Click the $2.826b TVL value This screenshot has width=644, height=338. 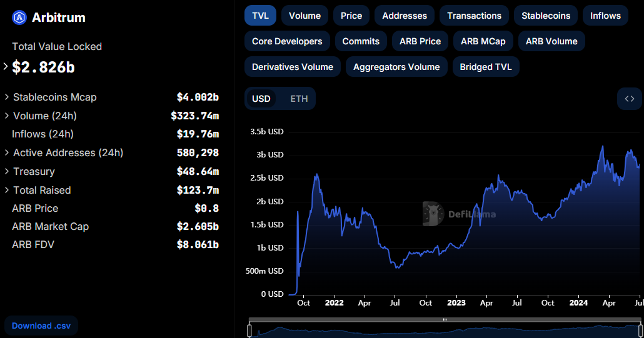tap(44, 67)
